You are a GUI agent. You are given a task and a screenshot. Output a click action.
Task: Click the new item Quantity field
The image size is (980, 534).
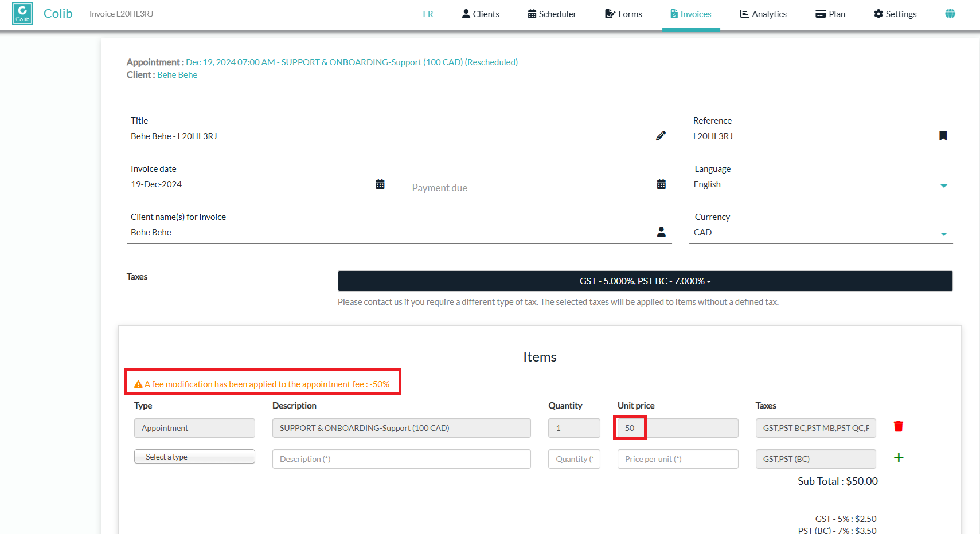[574, 459]
